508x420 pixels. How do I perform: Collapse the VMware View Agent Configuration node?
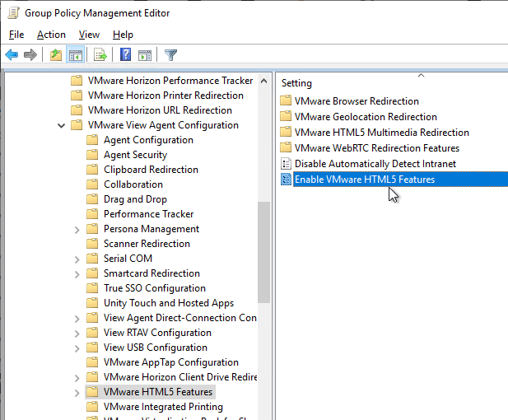[x=61, y=125]
